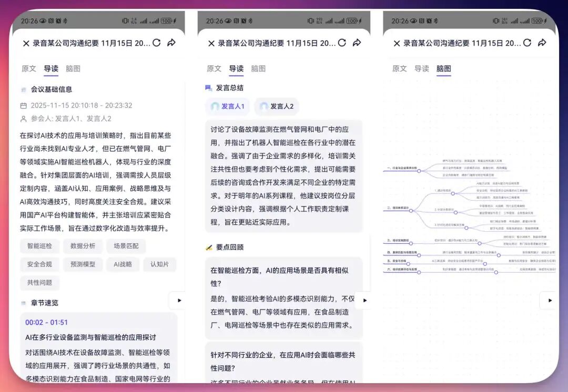
Task: Select the 发言人1 speaker chip
Action: tap(228, 107)
